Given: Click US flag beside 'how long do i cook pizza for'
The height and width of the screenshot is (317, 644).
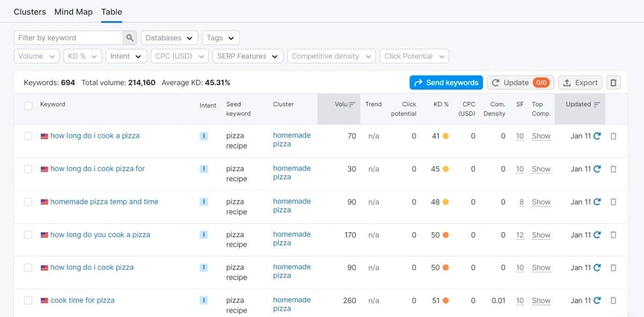Looking at the screenshot, I should pyautogui.click(x=45, y=169).
